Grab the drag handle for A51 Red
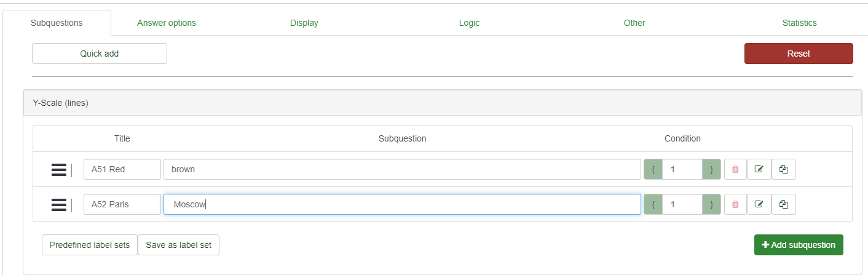The image size is (868, 275). [x=59, y=169]
